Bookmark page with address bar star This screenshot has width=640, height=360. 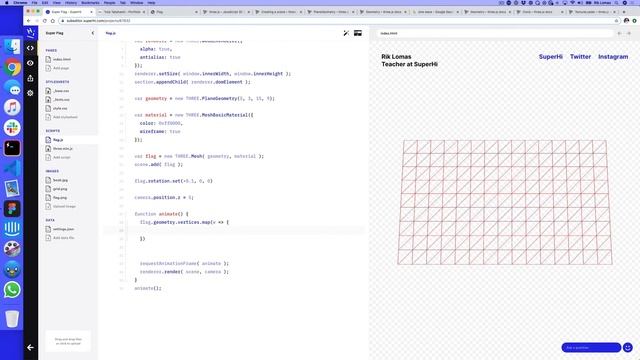[616, 21]
